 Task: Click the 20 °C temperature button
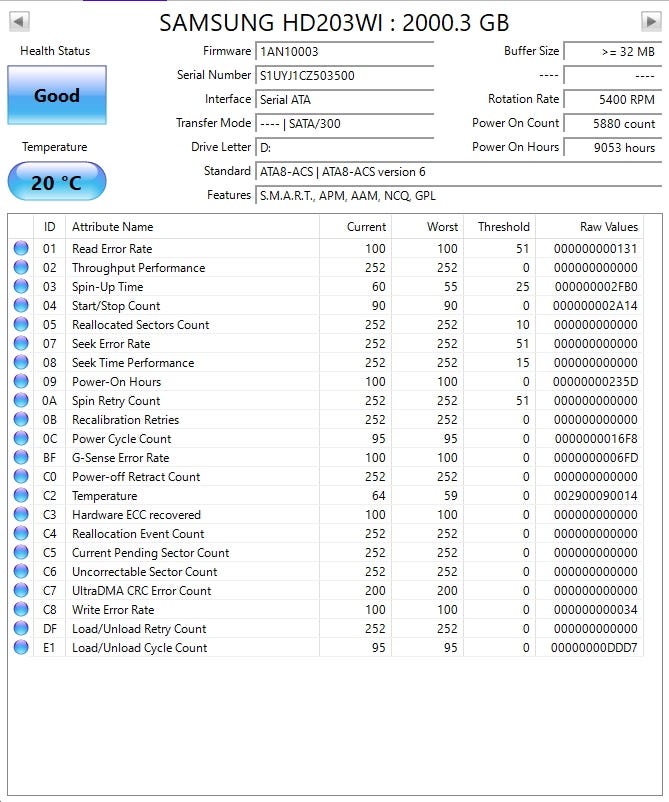pyautogui.click(x=57, y=182)
